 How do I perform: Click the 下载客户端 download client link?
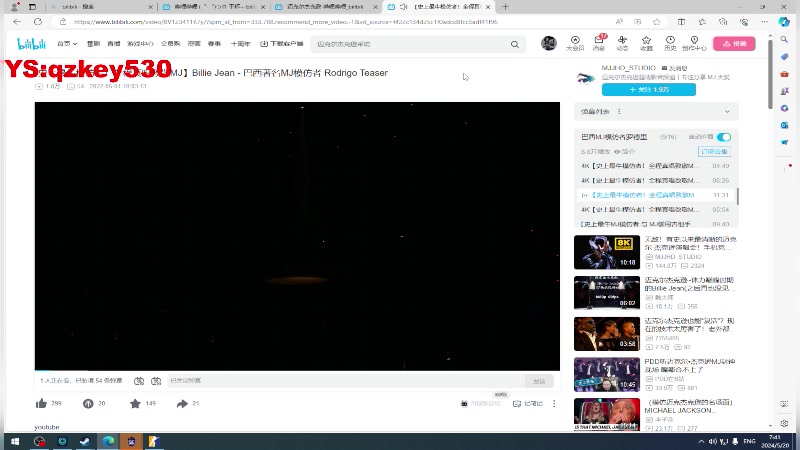[x=282, y=44]
